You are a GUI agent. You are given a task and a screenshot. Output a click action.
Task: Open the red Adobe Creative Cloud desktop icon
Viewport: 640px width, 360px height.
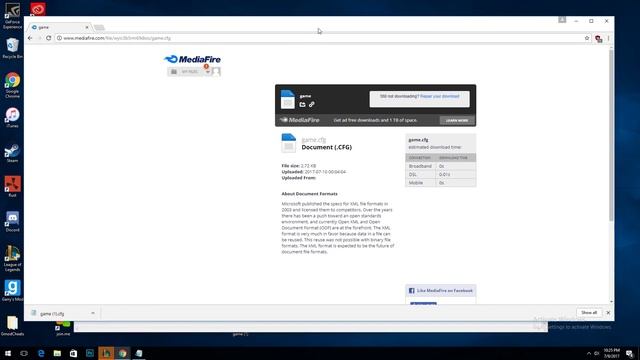38,9
